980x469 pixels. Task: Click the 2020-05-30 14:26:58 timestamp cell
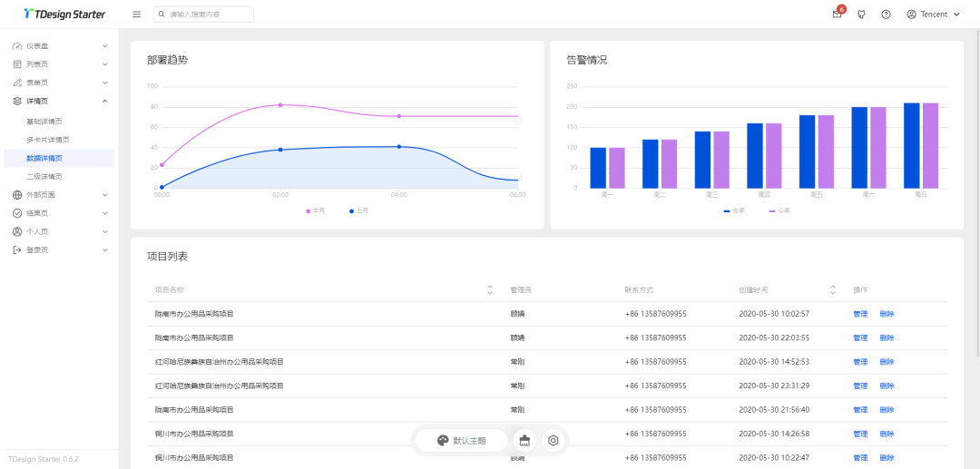774,434
